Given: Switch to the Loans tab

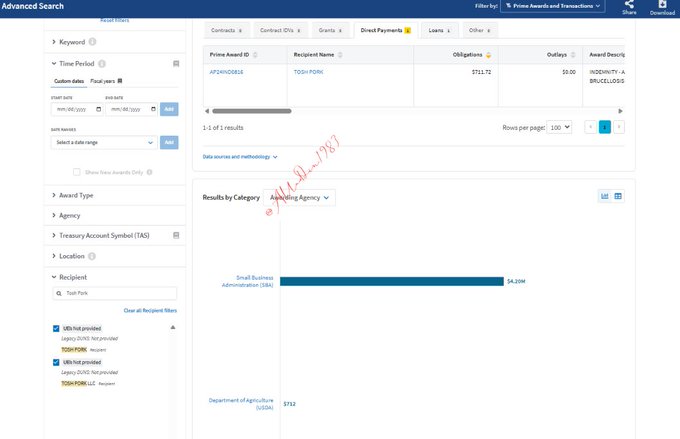Looking at the screenshot, I should [435, 30].
